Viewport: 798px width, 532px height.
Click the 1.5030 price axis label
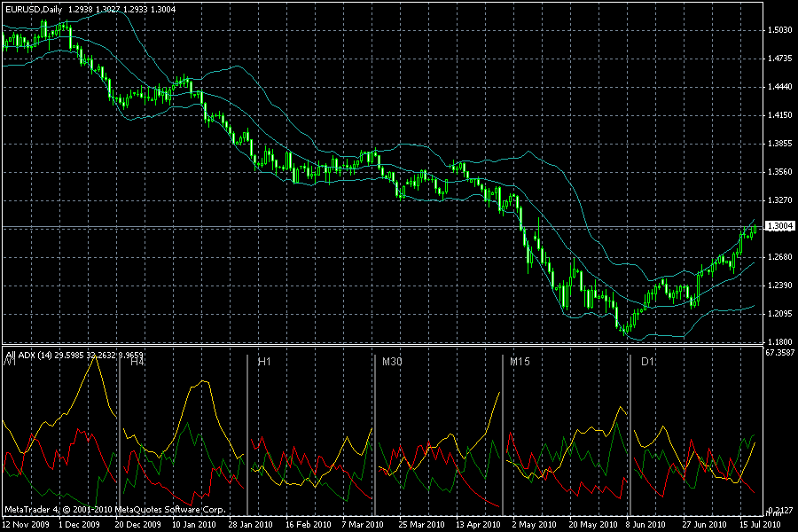click(x=779, y=30)
